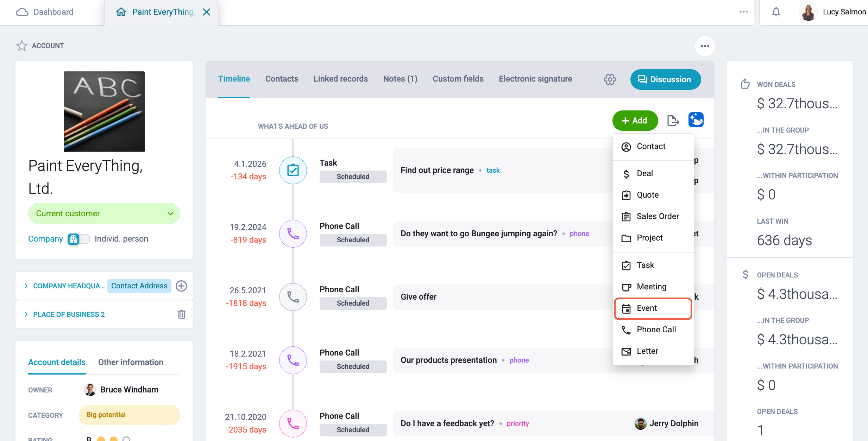Screen dimensions: 868x441
Task: Click the export timeline icon
Action: pos(673,121)
